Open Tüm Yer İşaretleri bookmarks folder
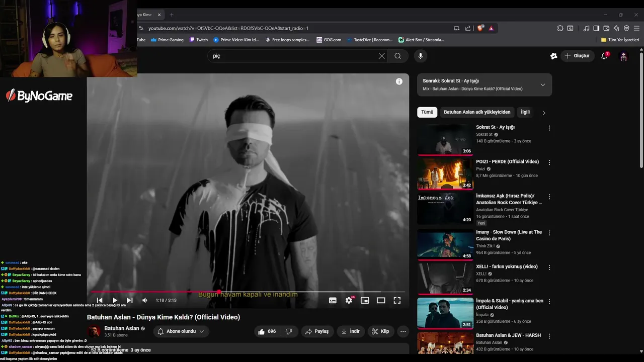Image resolution: width=644 pixels, height=362 pixels. [x=620, y=40]
